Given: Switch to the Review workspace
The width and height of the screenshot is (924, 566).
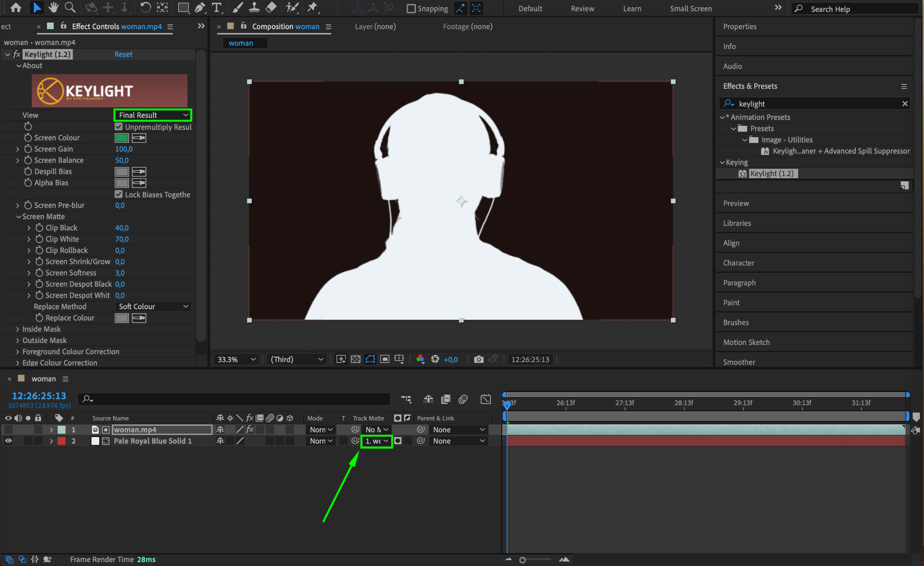Looking at the screenshot, I should coord(582,9).
